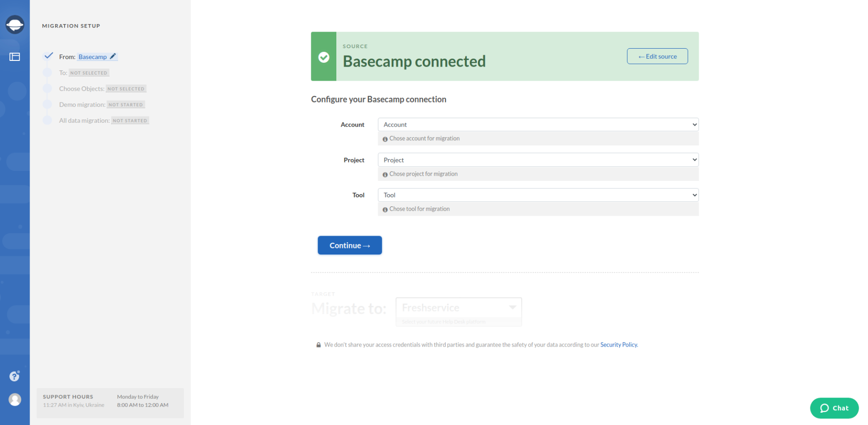868x425 pixels.
Task: Click the Continue button
Action: tap(350, 246)
